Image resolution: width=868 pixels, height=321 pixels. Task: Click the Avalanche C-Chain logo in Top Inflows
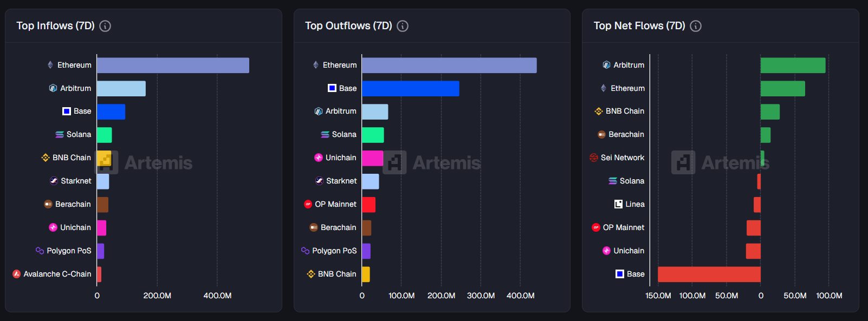pos(17,274)
